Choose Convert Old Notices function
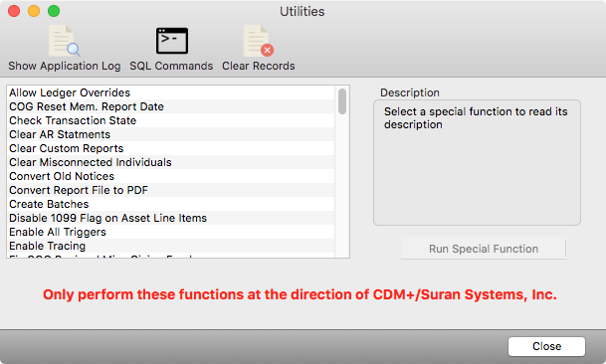The image size is (606, 364). tap(170, 176)
